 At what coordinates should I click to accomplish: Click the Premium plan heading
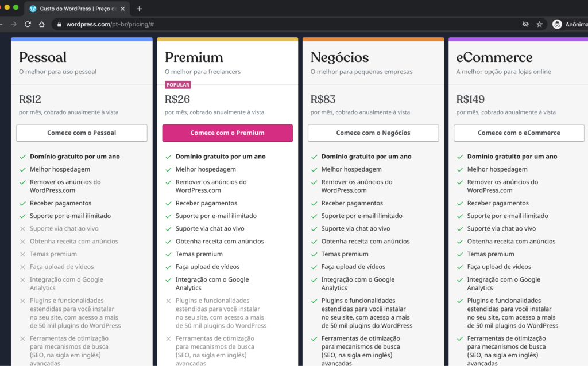point(194,57)
